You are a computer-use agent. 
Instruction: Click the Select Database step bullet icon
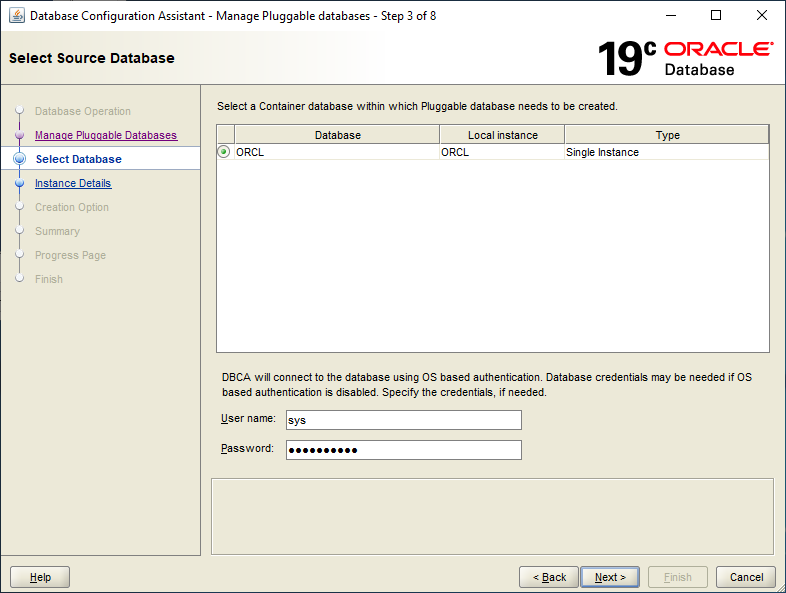point(20,159)
